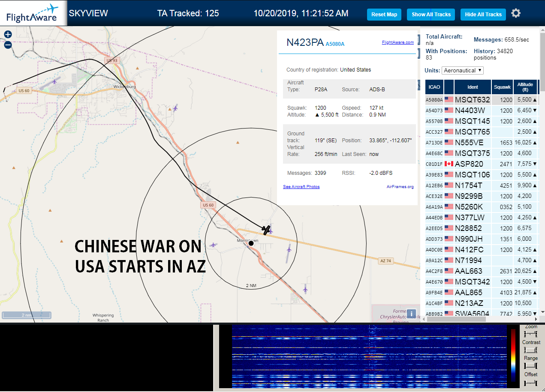Click the Wickenburg town label on map
545x392 pixels.
(124, 87)
